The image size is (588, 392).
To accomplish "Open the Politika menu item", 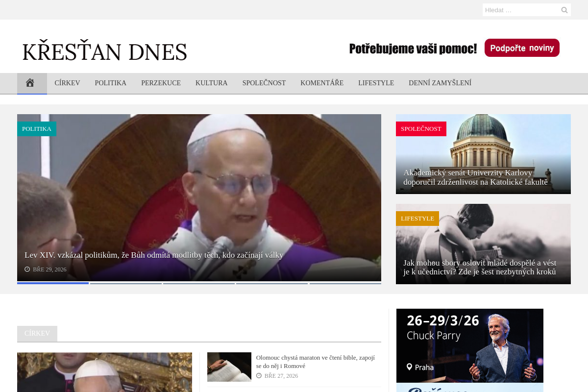I will 110,83.
